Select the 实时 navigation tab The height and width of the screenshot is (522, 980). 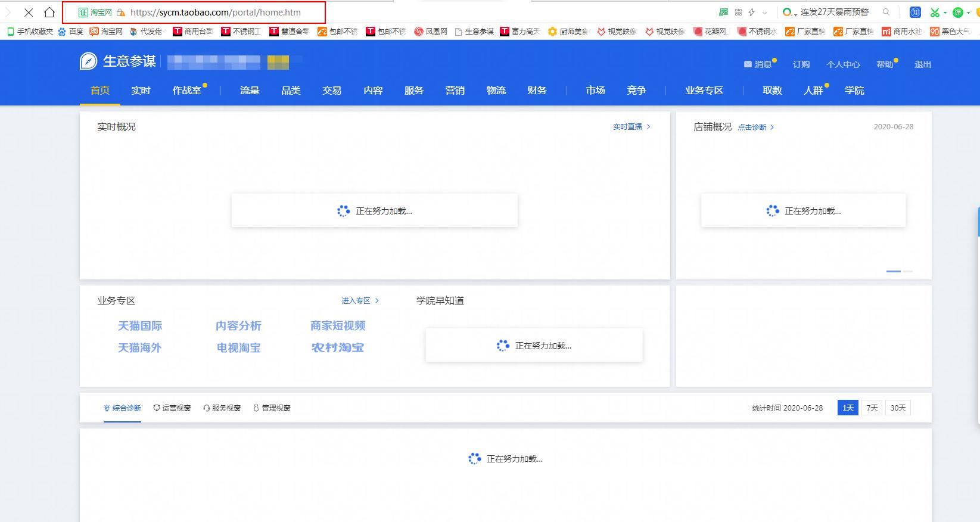[141, 91]
